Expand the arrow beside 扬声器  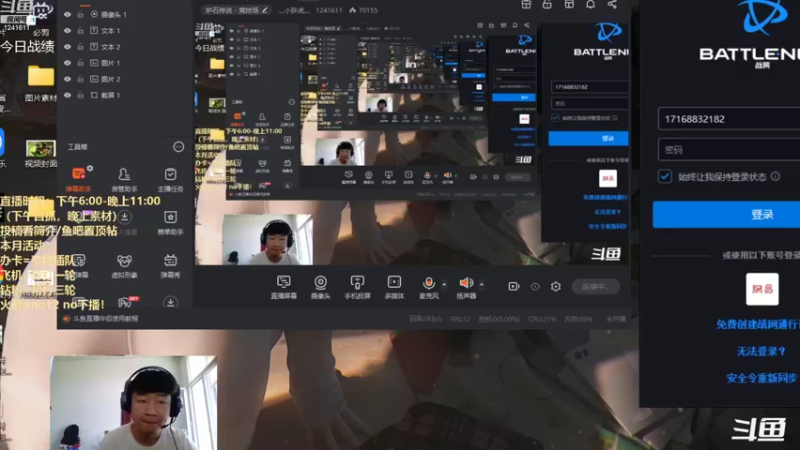481,284
